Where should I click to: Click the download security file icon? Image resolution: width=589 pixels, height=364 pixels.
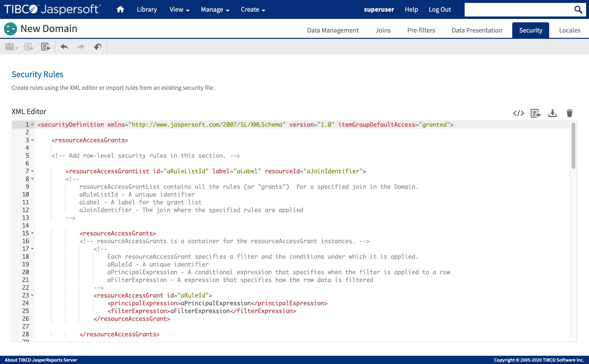pyautogui.click(x=553, y=113)
